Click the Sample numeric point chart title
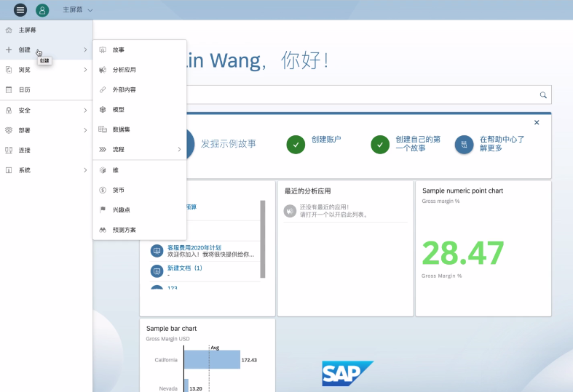 tap(462, 191)
